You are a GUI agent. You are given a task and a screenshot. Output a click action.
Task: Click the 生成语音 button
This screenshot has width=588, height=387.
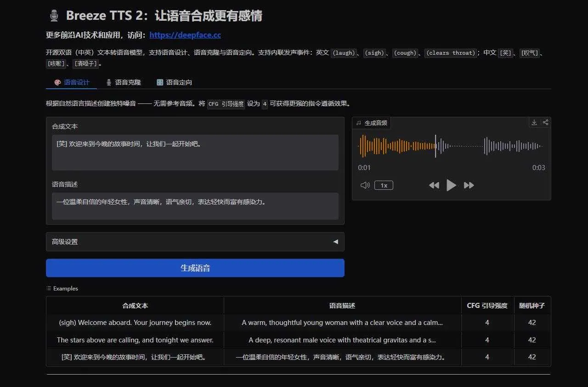[x=195, y=268]
